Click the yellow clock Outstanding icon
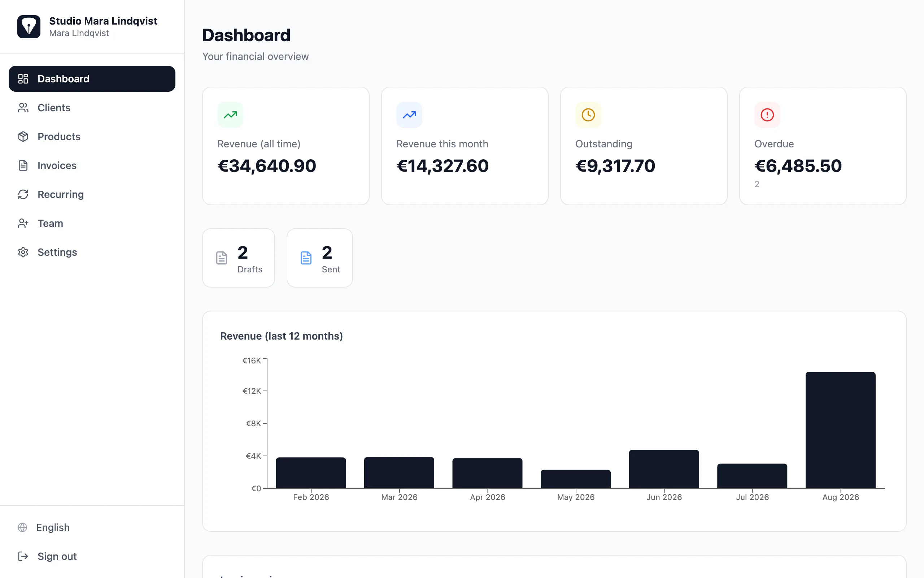The width and height of the screenshot is (924, 578). [x=588, y=115]
